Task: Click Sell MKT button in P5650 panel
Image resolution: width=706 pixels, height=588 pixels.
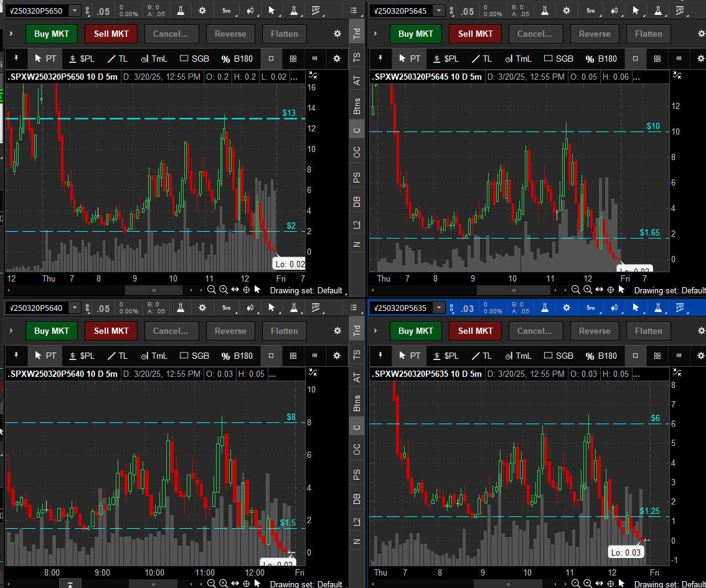Action: click(111, 34)
